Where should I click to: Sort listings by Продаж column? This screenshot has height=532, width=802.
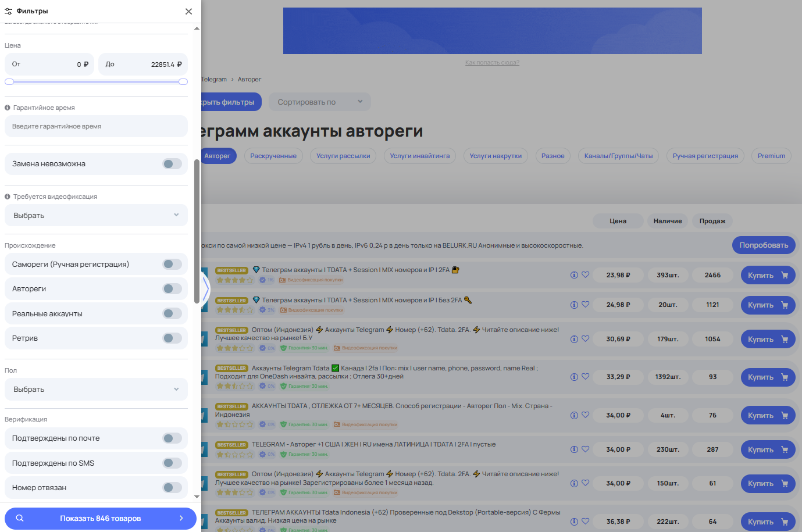click(x=712, y=221)
